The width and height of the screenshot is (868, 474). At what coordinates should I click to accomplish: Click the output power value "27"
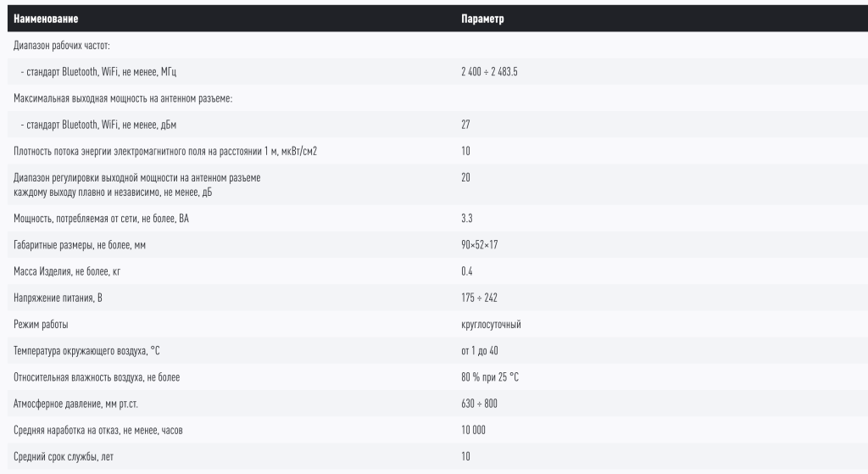click(465, 125)
